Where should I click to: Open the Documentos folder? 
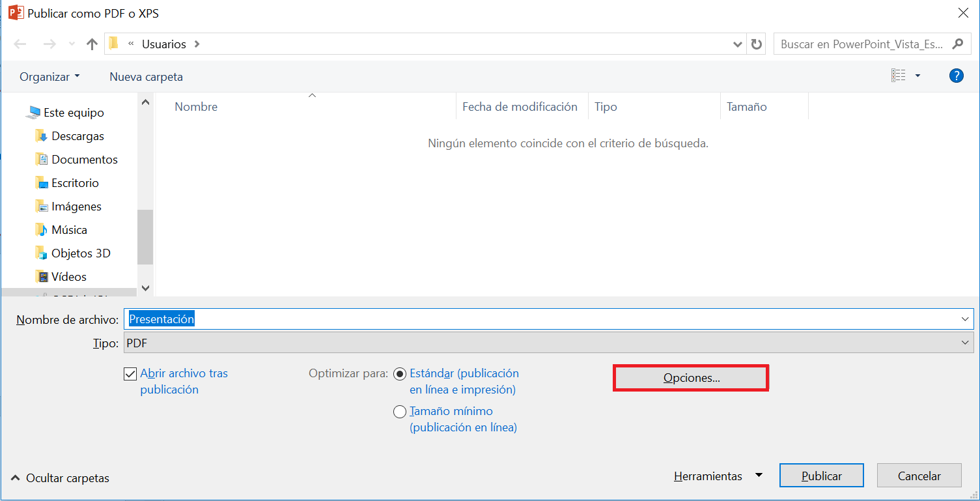[x=85, y=160]
